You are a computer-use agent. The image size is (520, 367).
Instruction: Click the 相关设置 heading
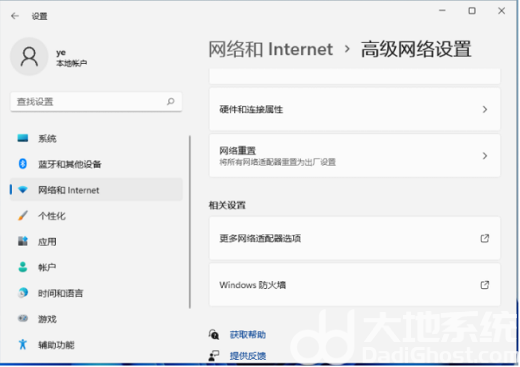click(x=227, y=205)
